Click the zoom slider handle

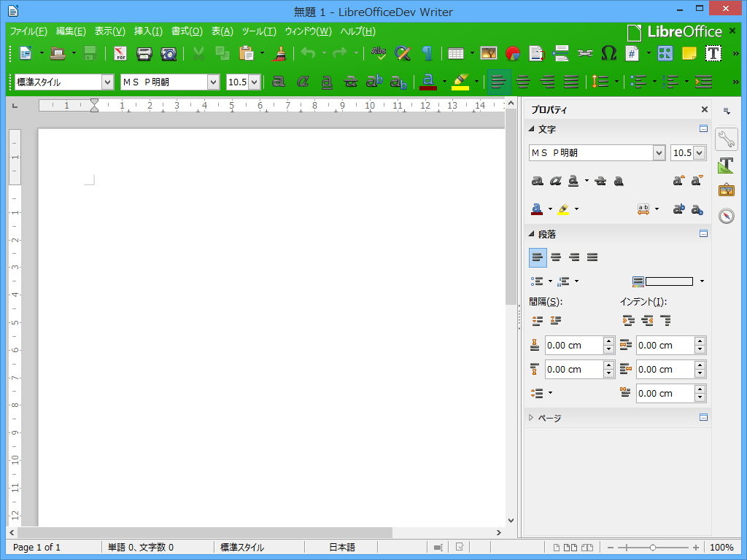click(653, 548)
